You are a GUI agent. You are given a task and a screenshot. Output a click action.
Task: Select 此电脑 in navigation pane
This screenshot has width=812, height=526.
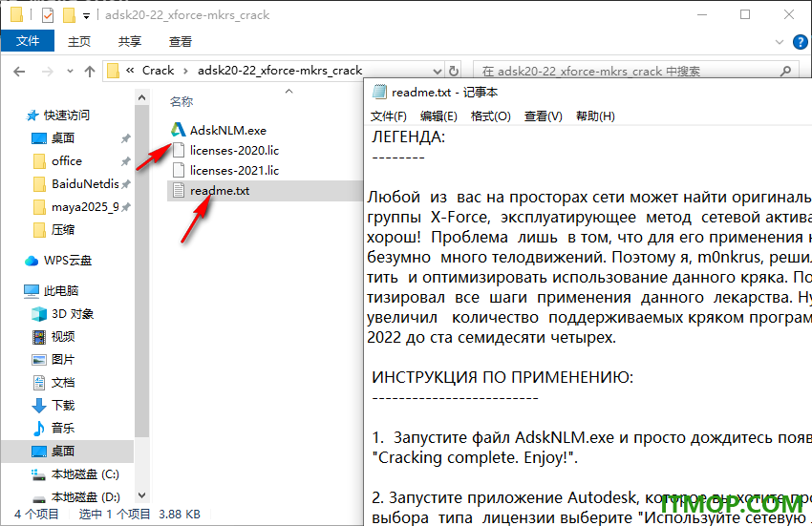coord(60,291)
